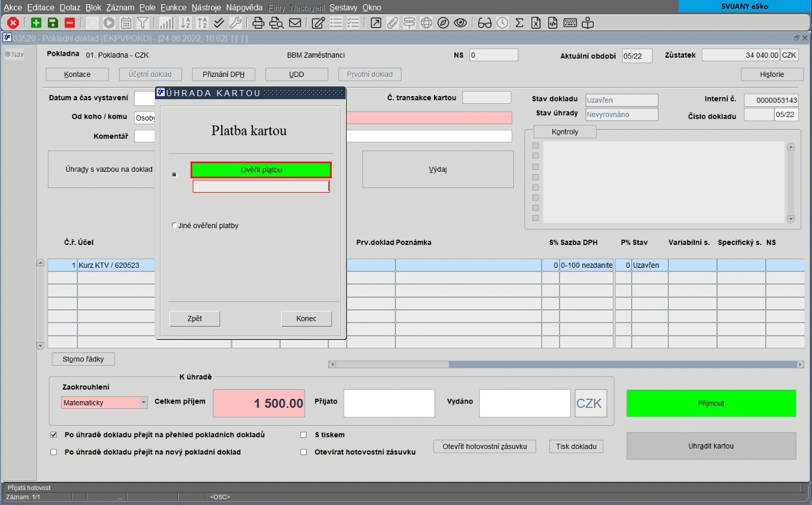Click the sigma sum icon
The image size is (812, 505).
(x=519, y=23)
